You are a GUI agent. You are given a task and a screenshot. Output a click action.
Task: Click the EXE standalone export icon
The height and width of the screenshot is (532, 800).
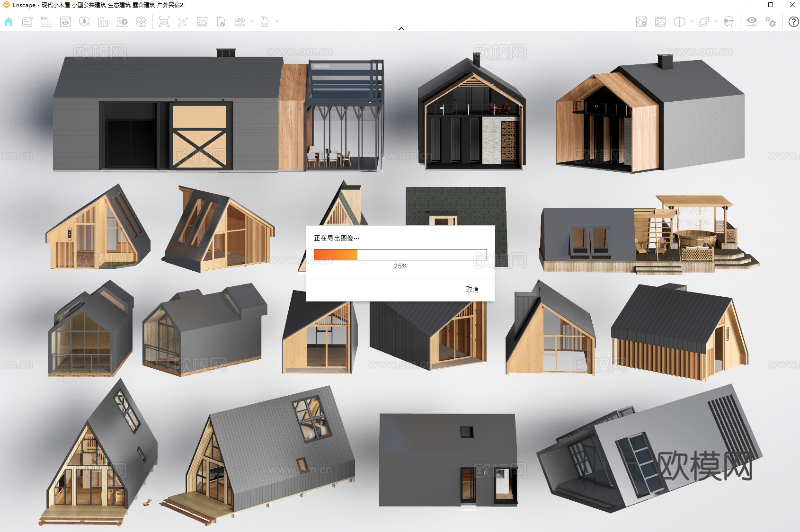pyautogui.click(x=265, y=22)
